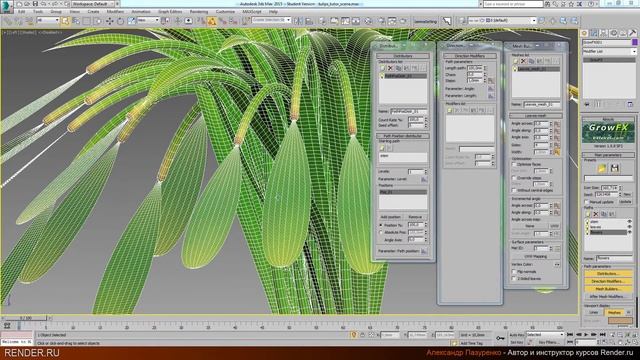Viewport: 640px width, 360px height.
Task: Toggle Flip normals checkbox
Action: tap(514, 271)
